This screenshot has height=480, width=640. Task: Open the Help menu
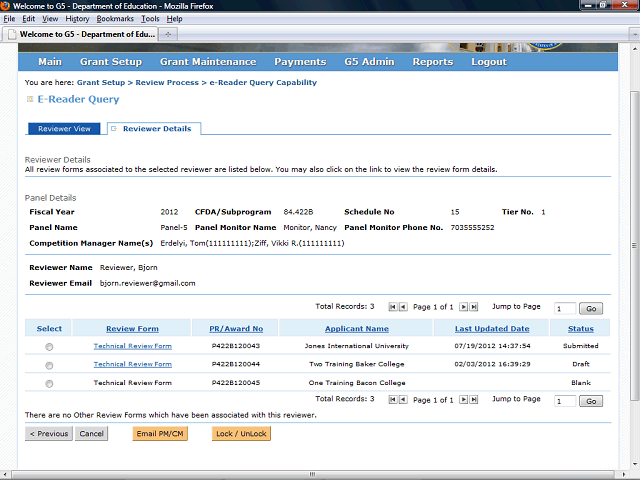[174, 19]
